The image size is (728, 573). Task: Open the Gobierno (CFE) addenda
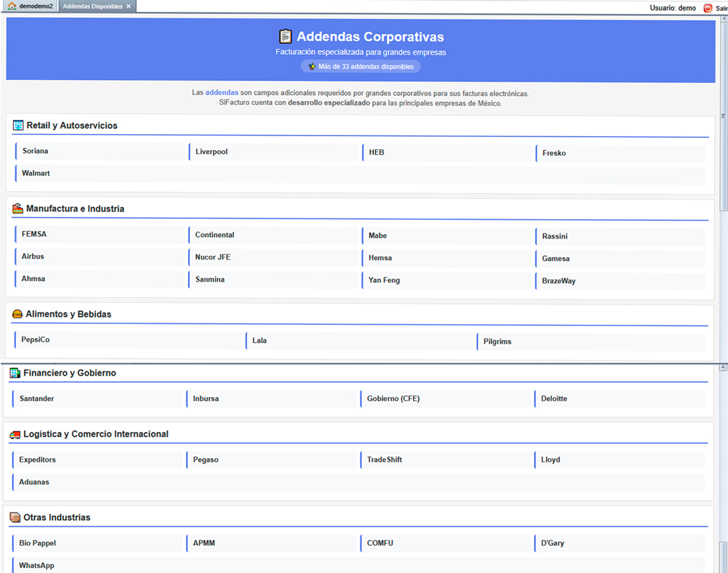point(393,399)
